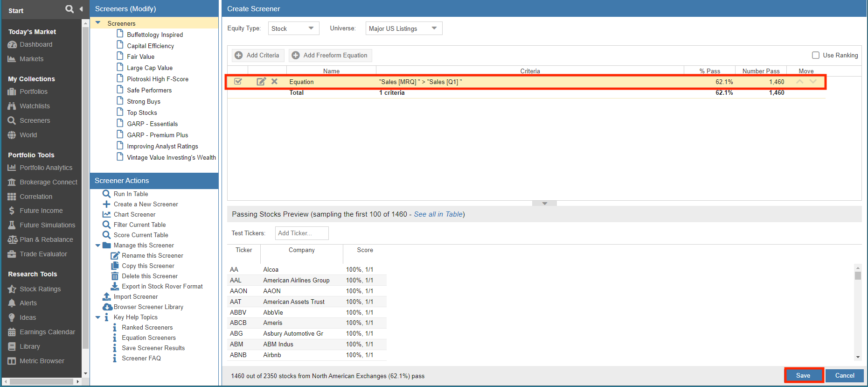
Task: Click the Export in Stock Rover Format icon
Action: pos(115,286)
